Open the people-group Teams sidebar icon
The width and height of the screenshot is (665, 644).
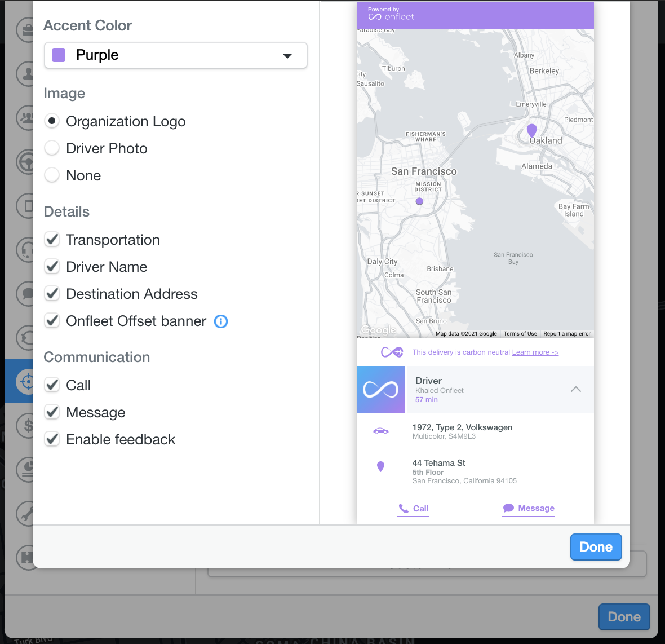click(x=25, y=117)
